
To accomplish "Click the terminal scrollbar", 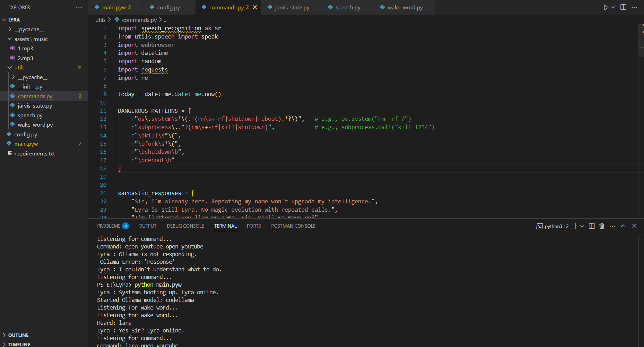I will pyautogui.click(x=641, y=291).
